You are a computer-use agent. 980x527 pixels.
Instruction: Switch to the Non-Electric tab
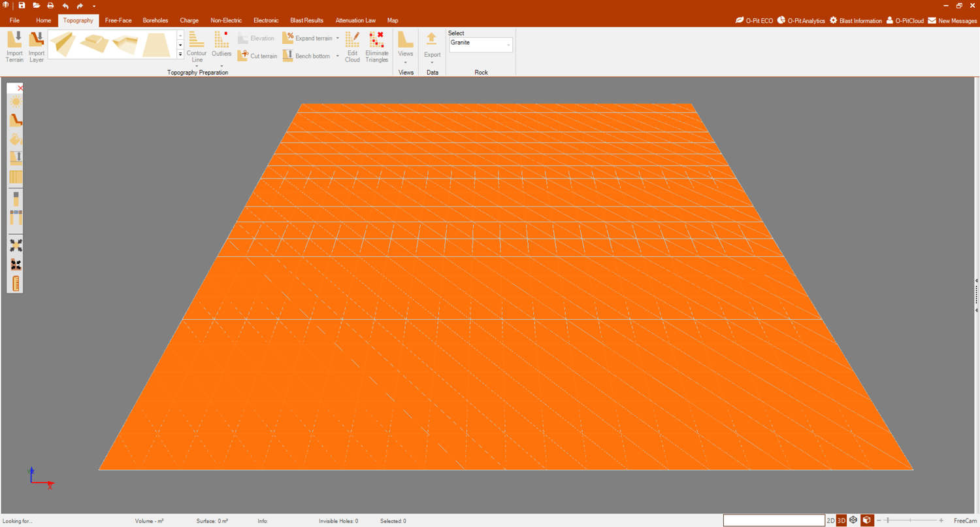226,20
